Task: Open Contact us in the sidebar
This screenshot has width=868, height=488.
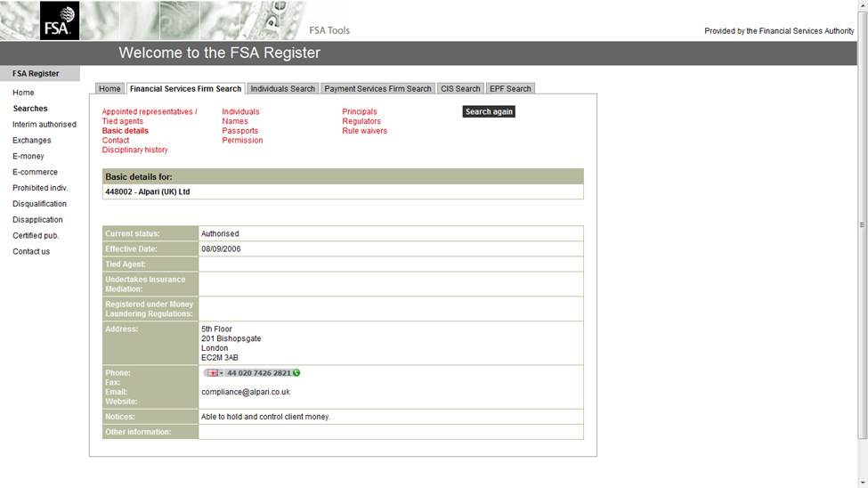Action: pos(31,251)
